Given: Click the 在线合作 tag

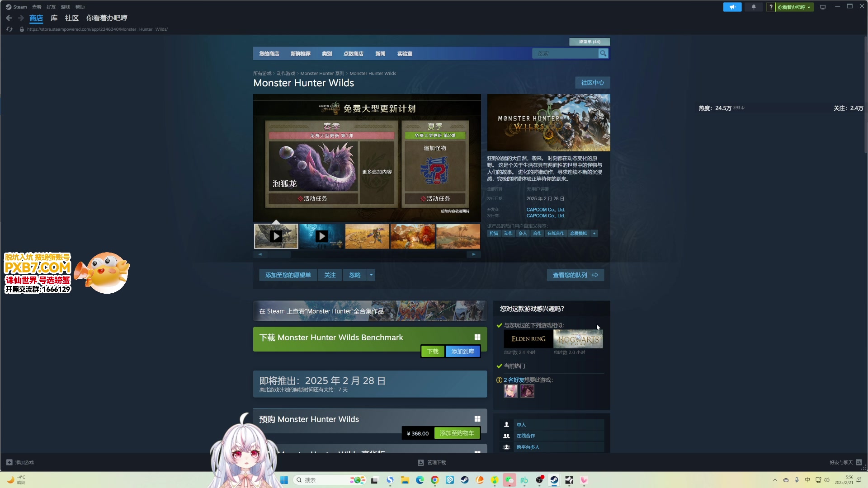Looking at the screenshot, I should coord(556,234).
